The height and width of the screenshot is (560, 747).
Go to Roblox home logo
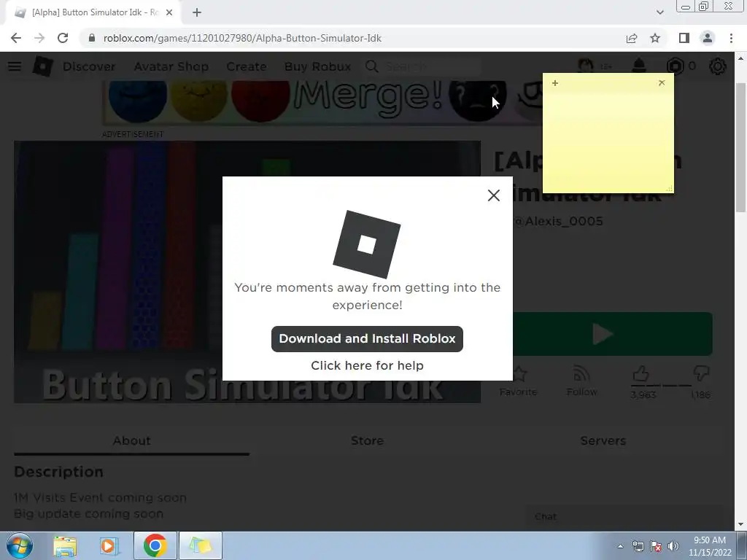pyautogui.click(x=42, y=66)
